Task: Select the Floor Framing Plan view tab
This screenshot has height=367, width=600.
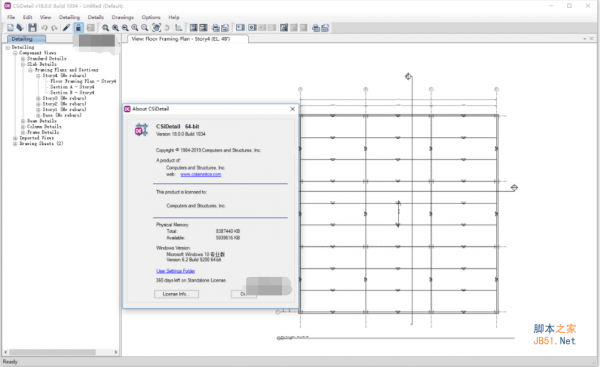Action: click(x=181, y=39)
